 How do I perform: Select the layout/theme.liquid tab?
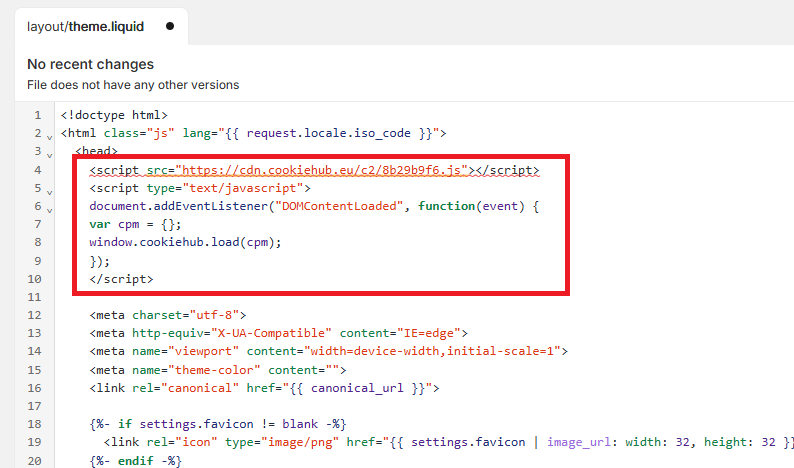pyautogui.click(x=101, y=26)
